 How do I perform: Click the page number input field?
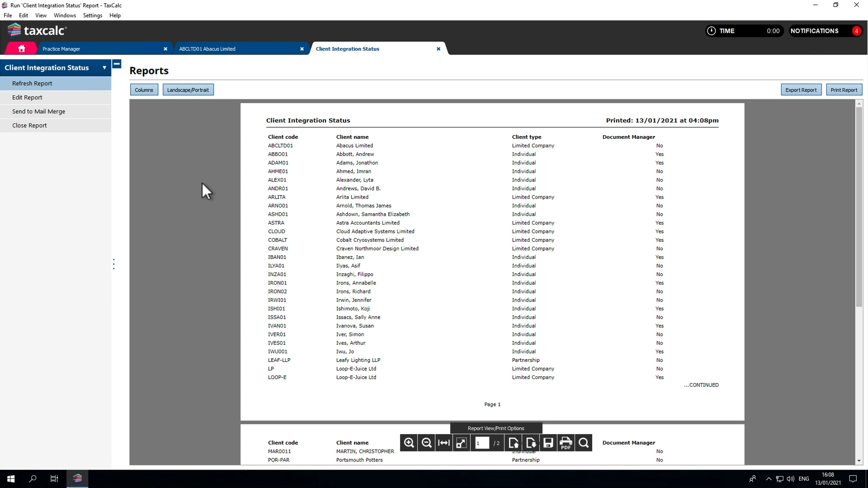[x=482, y=443]
